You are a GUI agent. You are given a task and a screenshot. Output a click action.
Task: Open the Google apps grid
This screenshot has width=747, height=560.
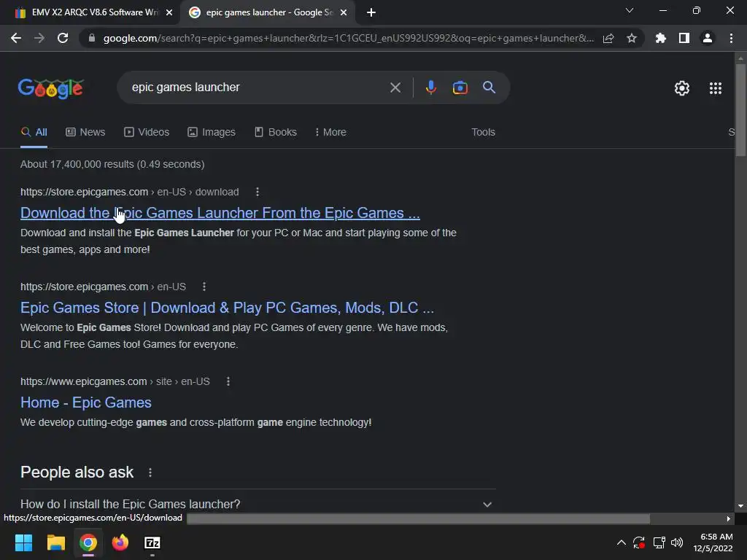pos(716,88)
